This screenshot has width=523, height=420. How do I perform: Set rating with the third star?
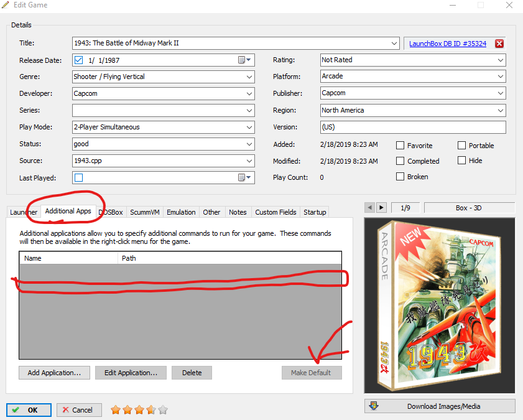[x=139, y=409]
